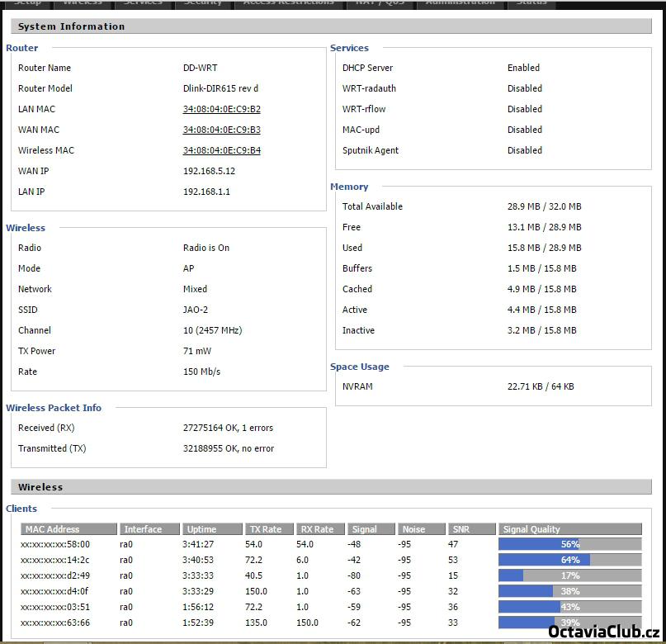Click the LAN MAC address link
This screenshot has width=666, height=644.
pyautogui.click(x=221, y=109)
